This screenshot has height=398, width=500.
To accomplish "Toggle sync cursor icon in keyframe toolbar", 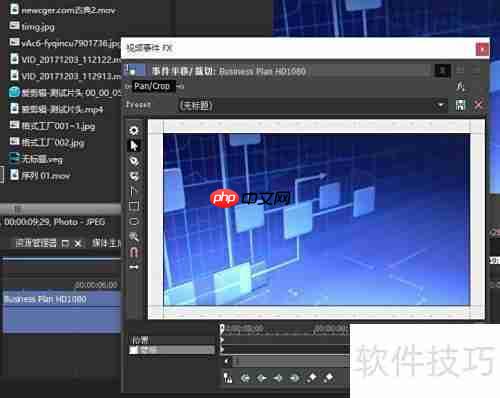I will click(228, 378).
